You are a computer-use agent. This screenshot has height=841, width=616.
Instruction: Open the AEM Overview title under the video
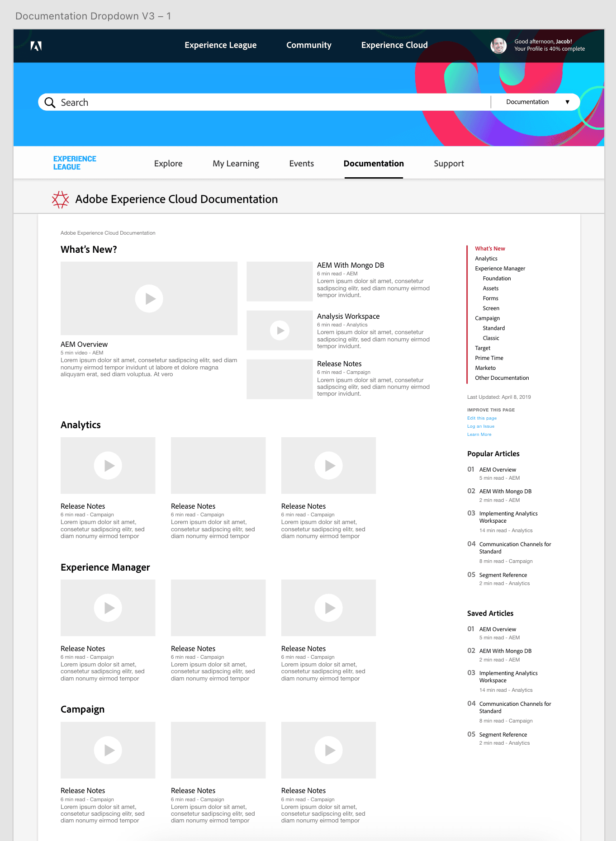pyautogui.click(x=84, y=345)
